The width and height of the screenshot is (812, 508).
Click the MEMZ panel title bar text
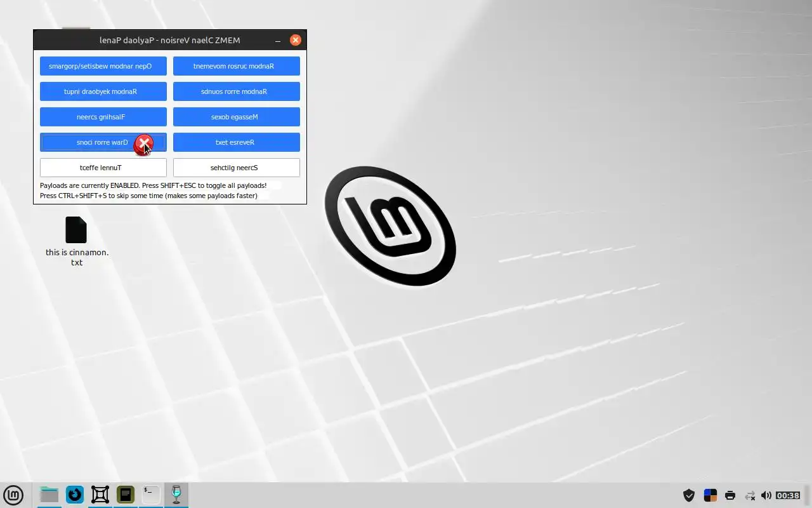(x=169, y=40)
